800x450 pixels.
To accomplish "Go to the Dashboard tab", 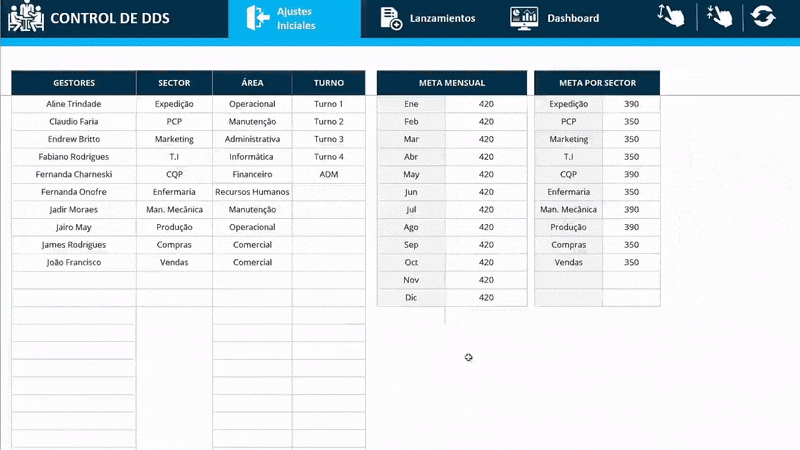I will click(x=573, y=18).
